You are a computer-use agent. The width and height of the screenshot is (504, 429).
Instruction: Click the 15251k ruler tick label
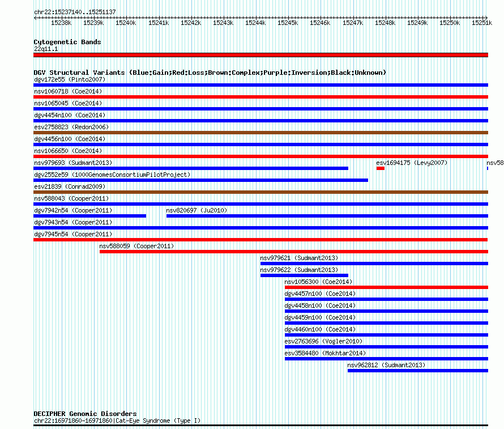tap(482, 23)
